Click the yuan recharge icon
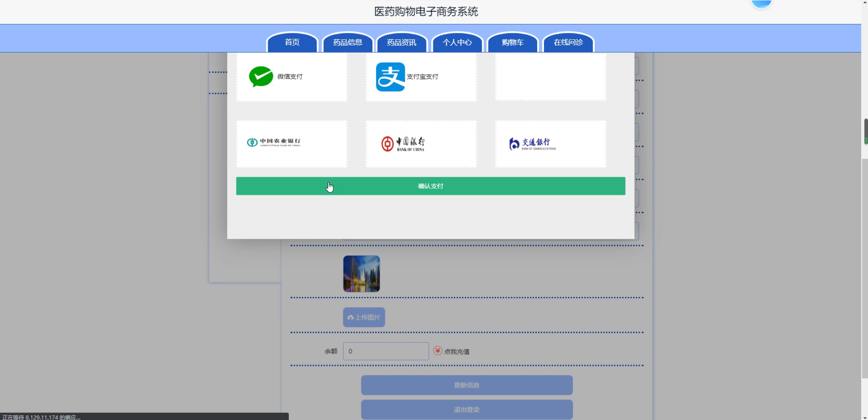 click(x=438, y=350)
